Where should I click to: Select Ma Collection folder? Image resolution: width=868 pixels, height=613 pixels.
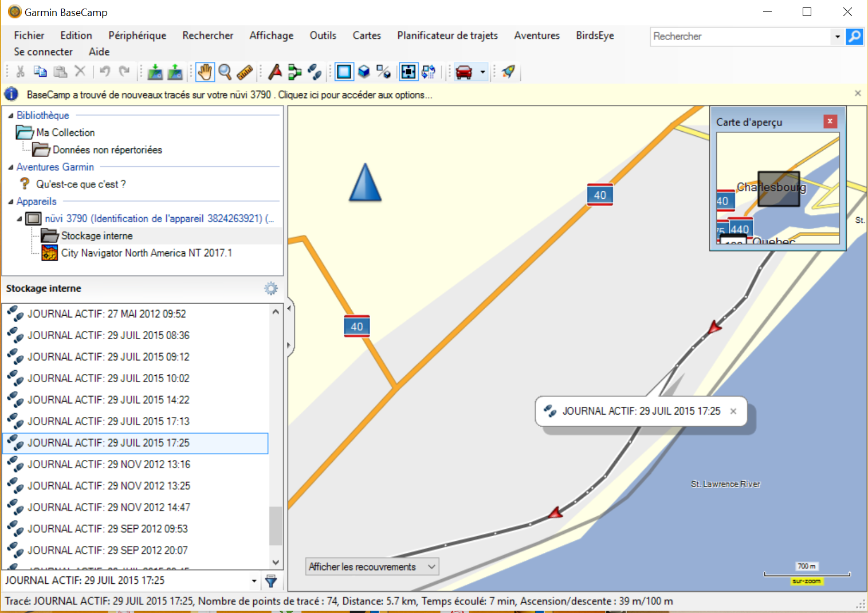65,132
